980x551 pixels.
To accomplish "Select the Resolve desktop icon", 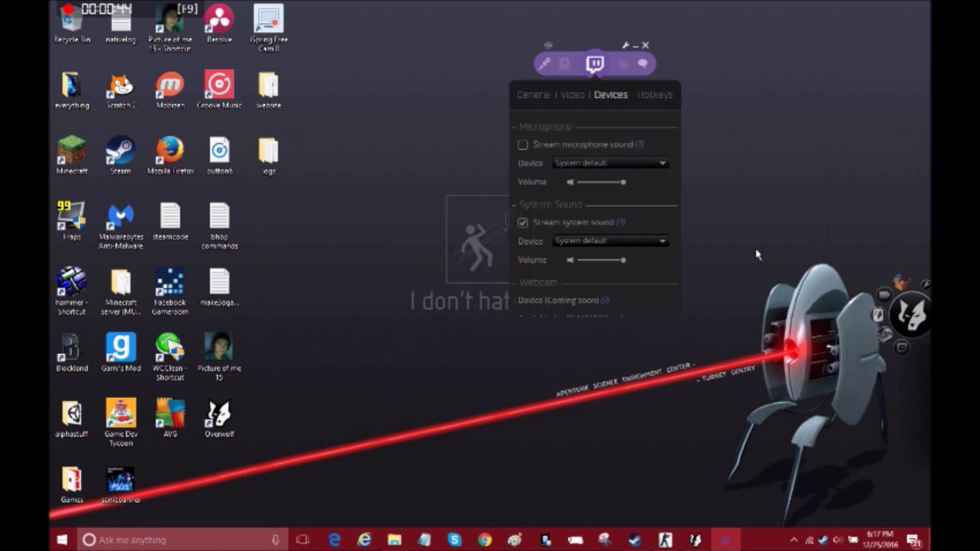I will 219,24.
